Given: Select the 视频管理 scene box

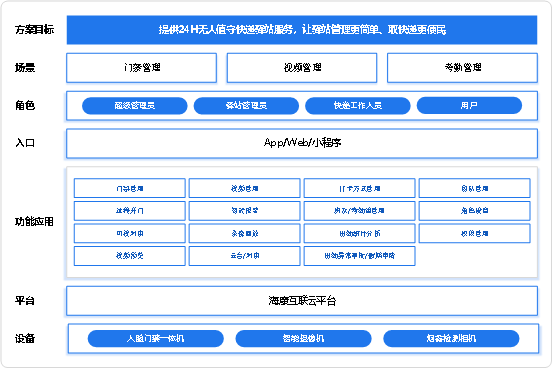Looking at the screenshot, I should pyautogui.click(x=302, y=68).
